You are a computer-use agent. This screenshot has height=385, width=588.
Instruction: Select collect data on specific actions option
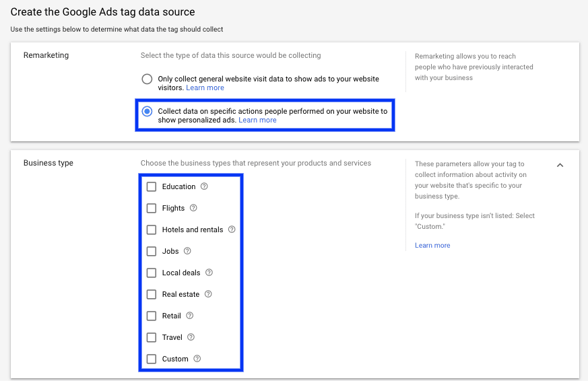tap(147, 111)
